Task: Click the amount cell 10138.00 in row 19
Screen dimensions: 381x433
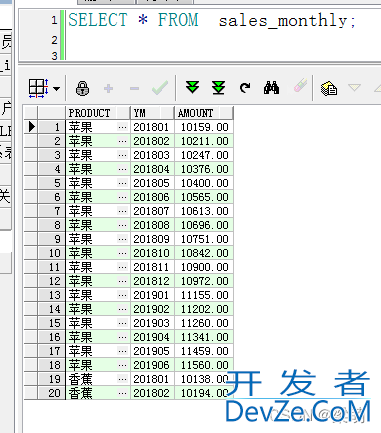Action: pos(204,379)
